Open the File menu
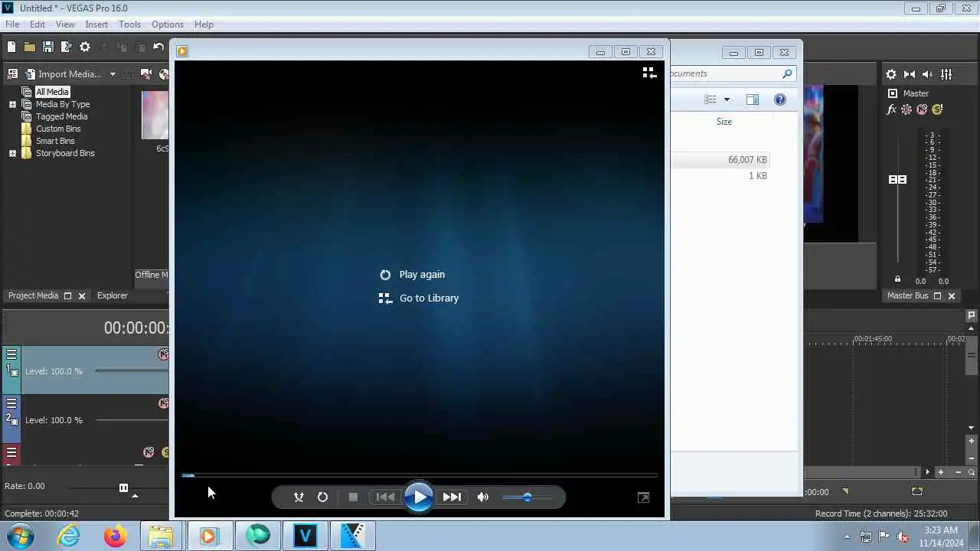The height and width of the screenshot is (551, 980). [x=12, y=24]
